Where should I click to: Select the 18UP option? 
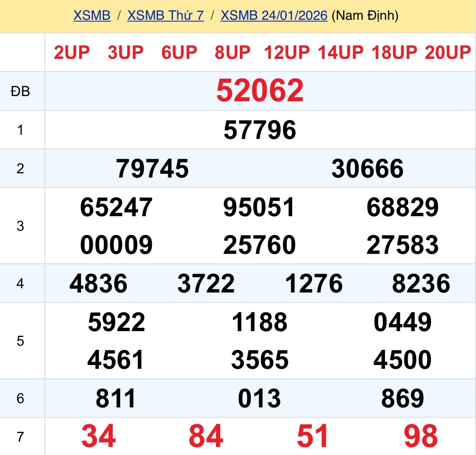pos(394,53)
